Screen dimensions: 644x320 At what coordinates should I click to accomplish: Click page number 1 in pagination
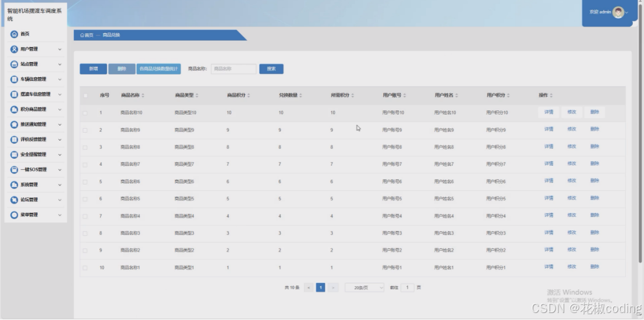pyautogui.click(x=320, y=287)
